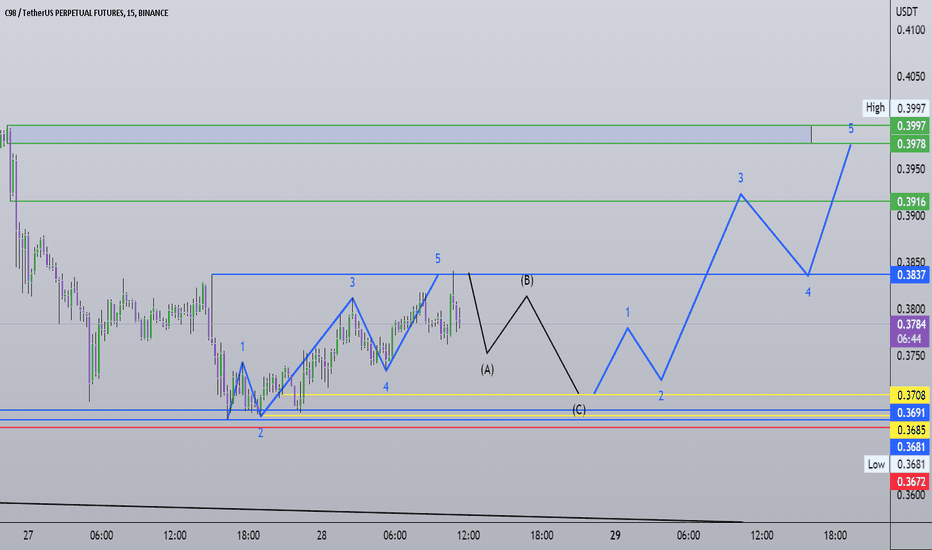Image resolution: width=932 pixels, height=550 pixels.
Task: Click the 27 date label on time axis
Action: pyautogui.click(x=28, y=536)
